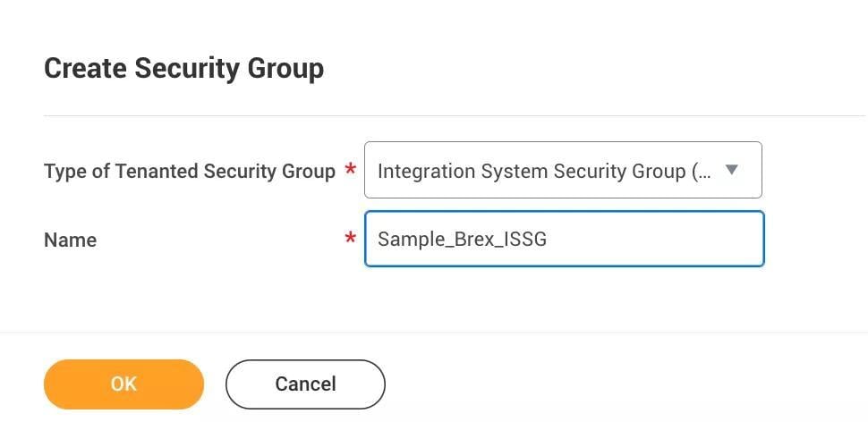Viewport: 868px width, 422px height.
Task: Click the "Sample_Brex_ISSG" text in the Name field
Action: click(x=462, y=239)
